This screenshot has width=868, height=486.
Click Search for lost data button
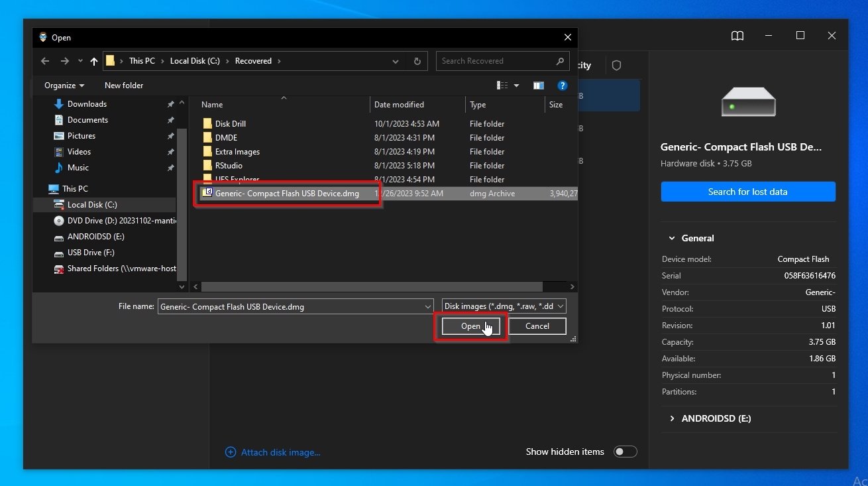748,192
